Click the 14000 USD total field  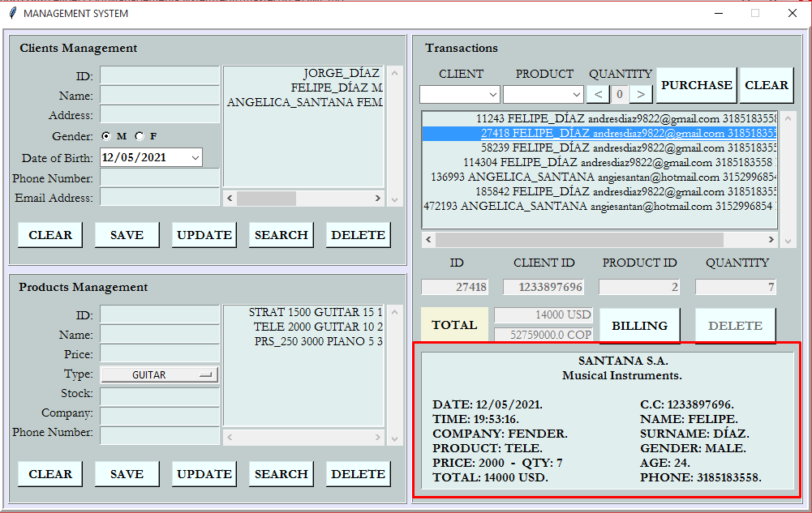click(x=543, y=315)
